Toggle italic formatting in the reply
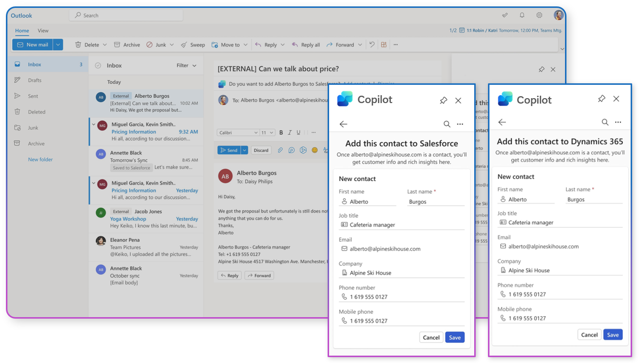This screenshot has height=364, width=639. [290, 132]
